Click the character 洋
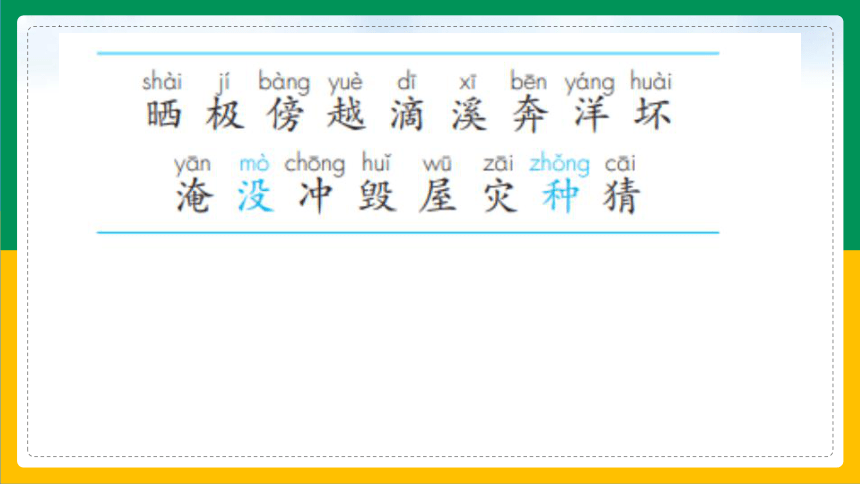Image resolution: width=860 pixels, height=484 pixels. coord(591,115)
